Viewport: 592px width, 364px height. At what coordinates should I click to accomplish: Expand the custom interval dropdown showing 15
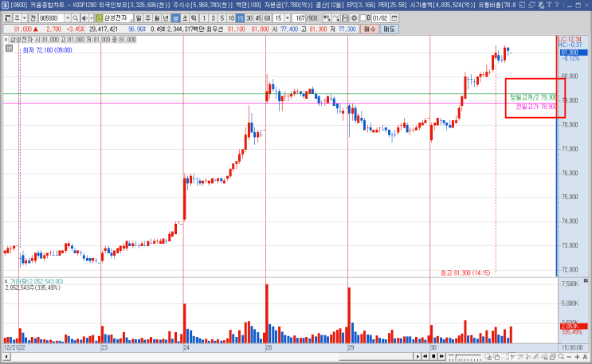tap(288, 18)
